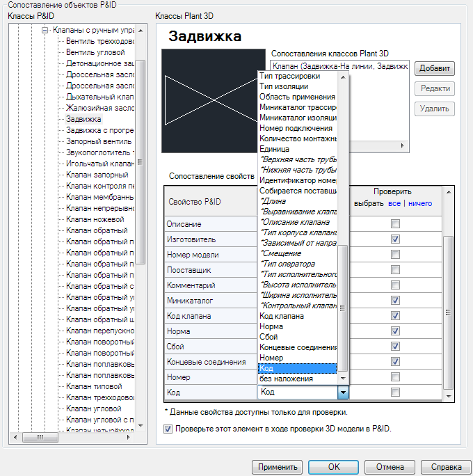Uncheck the 'Миникаталог' verify checkbox
The width and height of the screenshot is (473, 476).
[x=395, y=300]
